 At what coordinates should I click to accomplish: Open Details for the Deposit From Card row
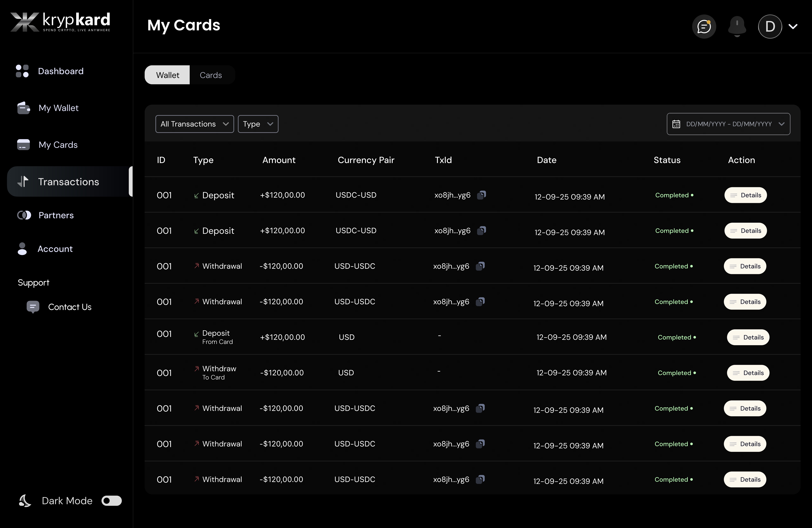coord(748,337)
